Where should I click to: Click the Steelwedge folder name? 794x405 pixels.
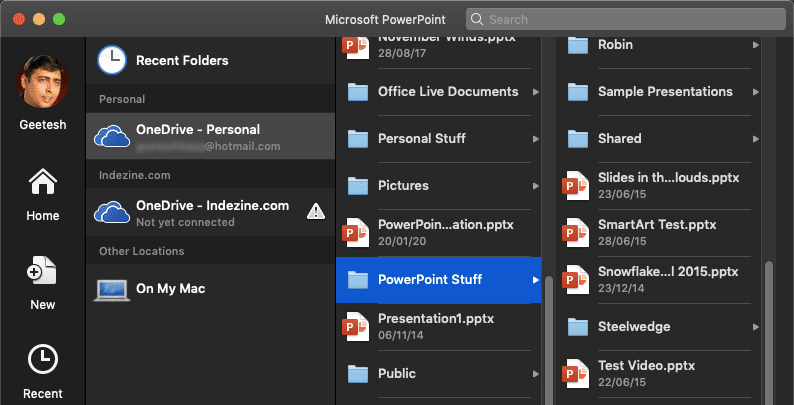tap(634, 327)
